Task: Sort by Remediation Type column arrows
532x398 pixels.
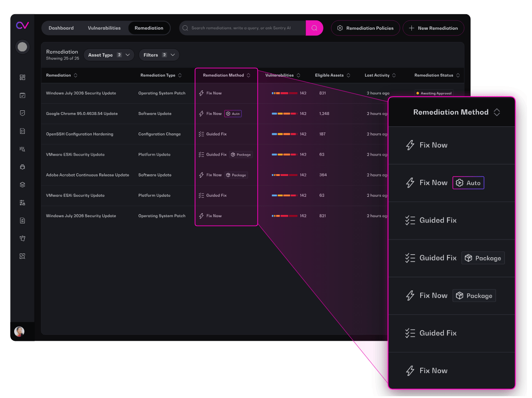Action: point(180,75)
